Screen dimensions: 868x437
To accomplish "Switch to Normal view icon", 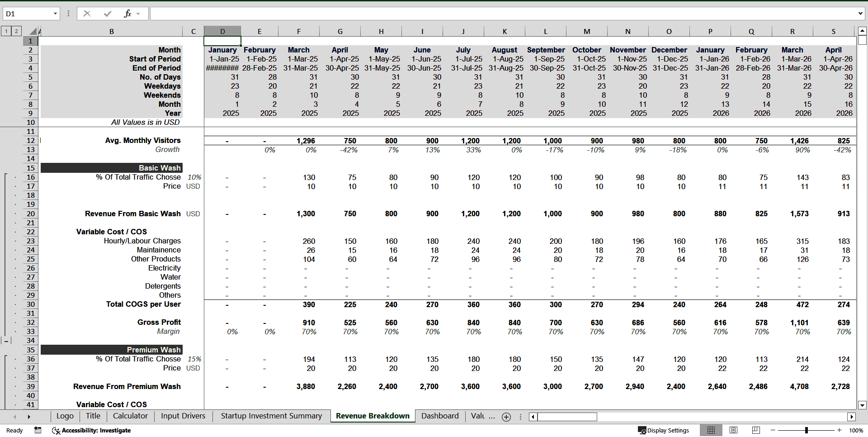I will click(x=711, y=430).
